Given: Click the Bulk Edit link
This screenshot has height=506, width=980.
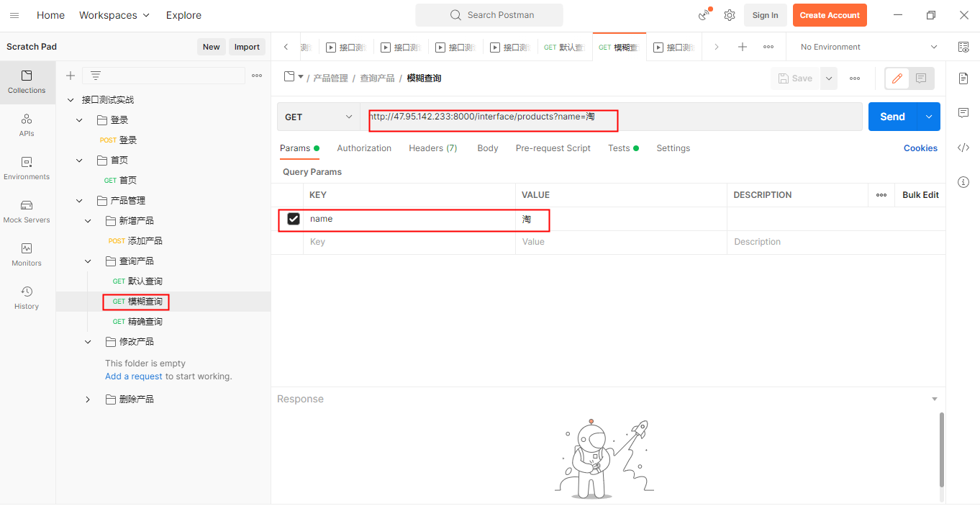Looking at the screenshot, I should click(x=920, y=195).
